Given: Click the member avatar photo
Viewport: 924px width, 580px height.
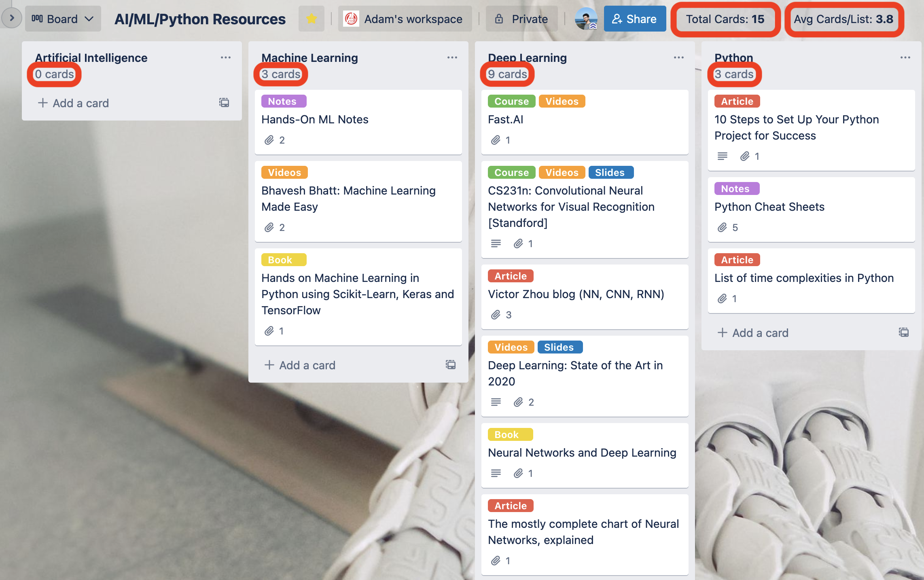Looking at the screenshot, I should (x=586, y=19).
